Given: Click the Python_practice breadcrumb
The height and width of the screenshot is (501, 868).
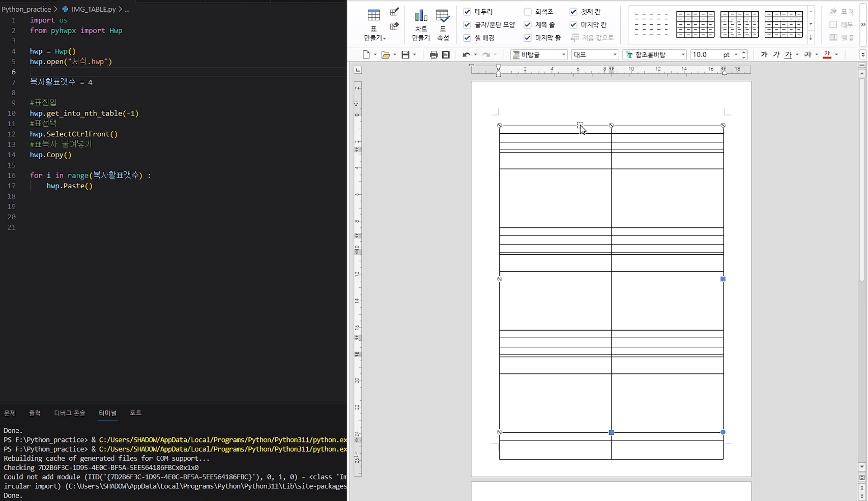Looking at the screenshot, I should pyautogui.click(x=26, y=9).
